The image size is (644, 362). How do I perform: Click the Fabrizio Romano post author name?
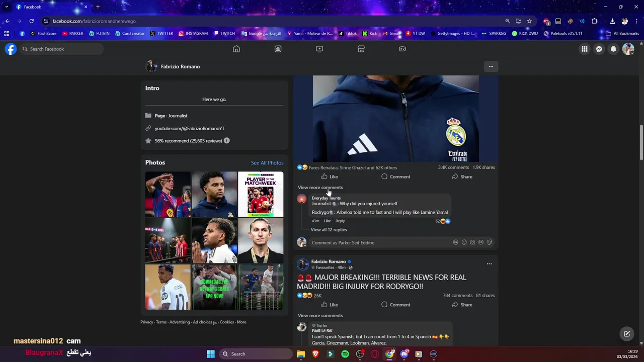pos(328,261)
